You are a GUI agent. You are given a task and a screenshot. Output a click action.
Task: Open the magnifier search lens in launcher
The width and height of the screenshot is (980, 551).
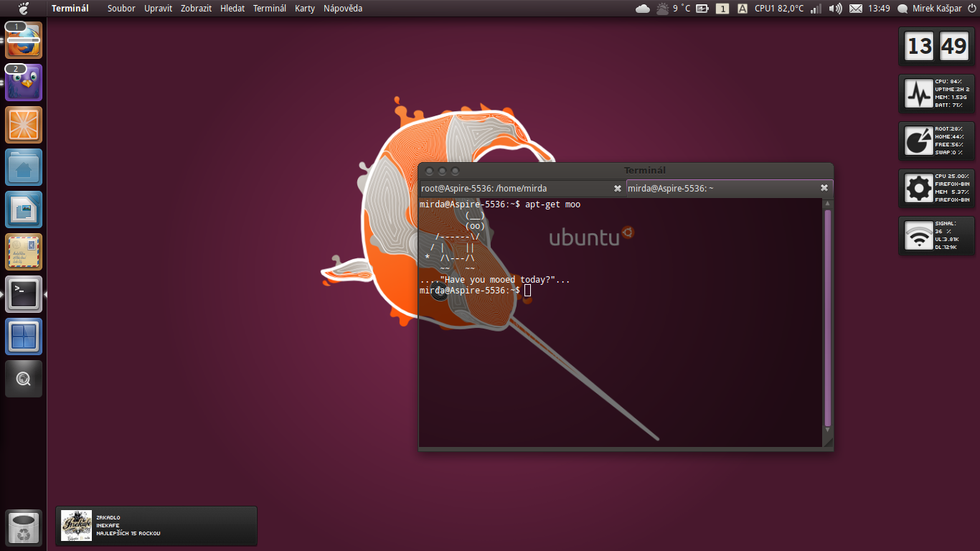click(x=24, y=379)
